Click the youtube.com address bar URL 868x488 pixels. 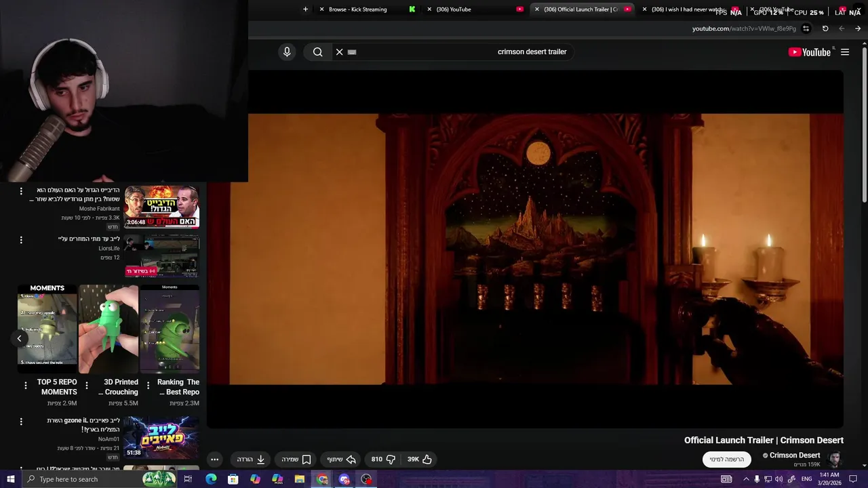744,28
